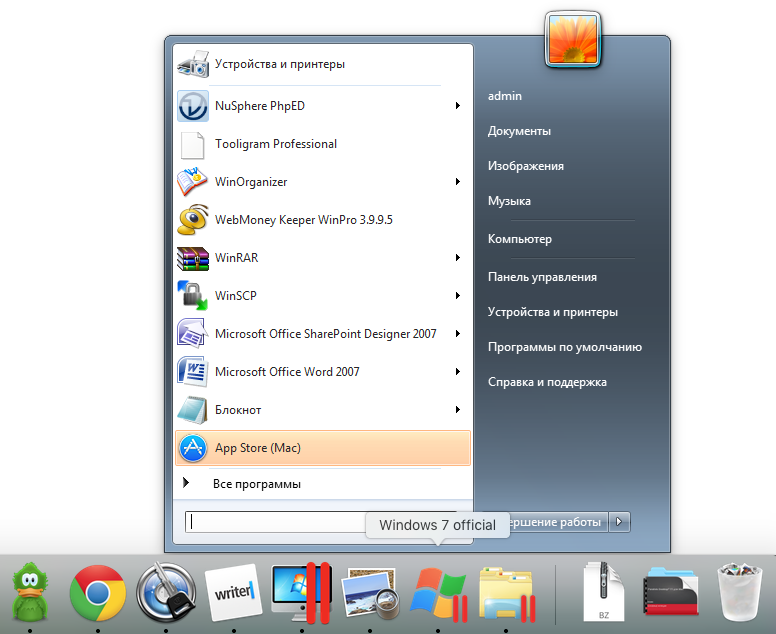Screen dimensions: 776x634
Task: Open Изображения from the right pane
Action: [526, 166]
